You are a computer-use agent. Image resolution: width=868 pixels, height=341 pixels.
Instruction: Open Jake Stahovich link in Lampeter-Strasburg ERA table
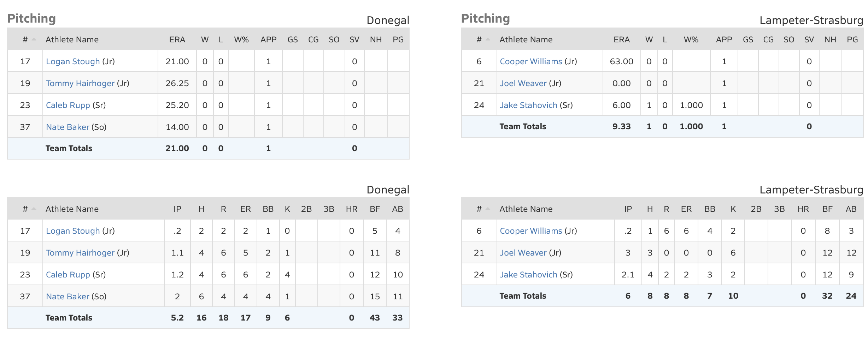pyautogui.click(x=528, y=105)
